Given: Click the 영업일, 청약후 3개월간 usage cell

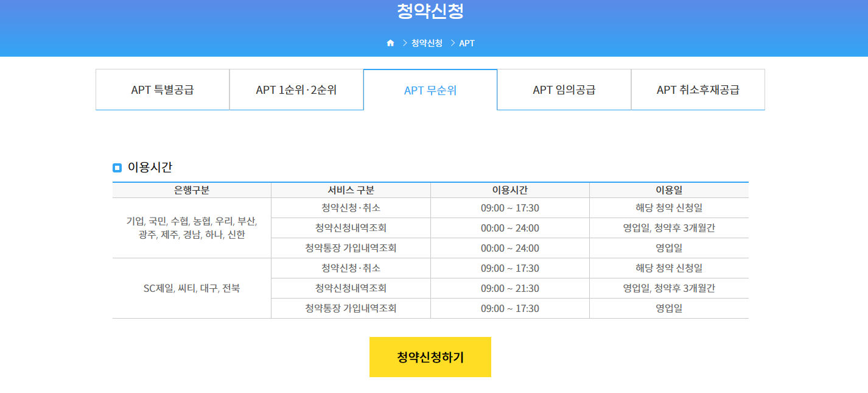Looking at the screenshot, I should (669, 227).
